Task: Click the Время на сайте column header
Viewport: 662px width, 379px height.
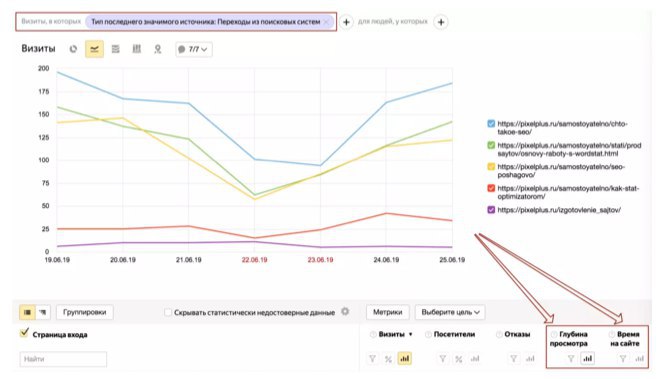Action: pos(625,339)
